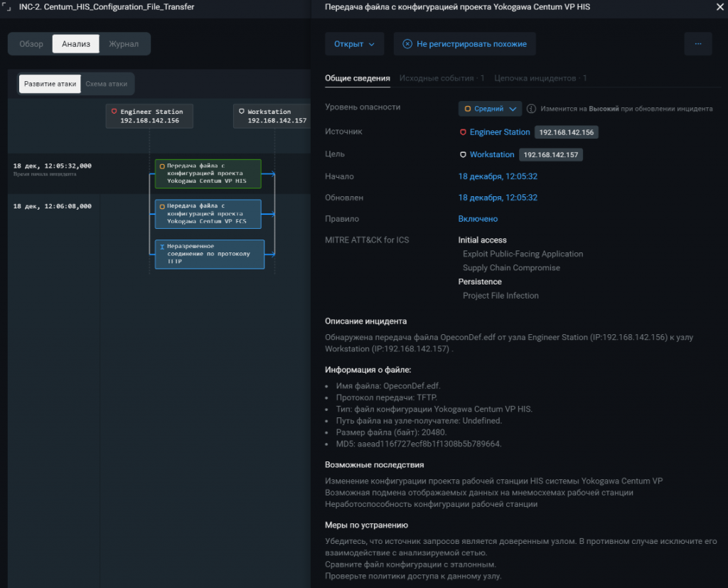Close the incident details panel with X
Viewport: 728px width, 588px height.
[717, 6]
